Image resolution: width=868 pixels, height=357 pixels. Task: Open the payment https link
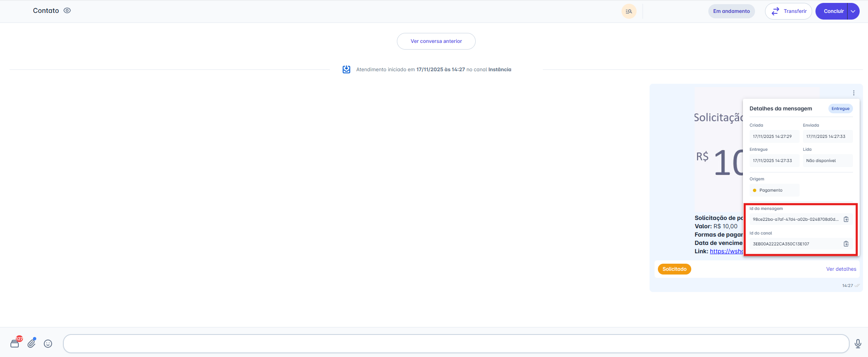point(726,251)
